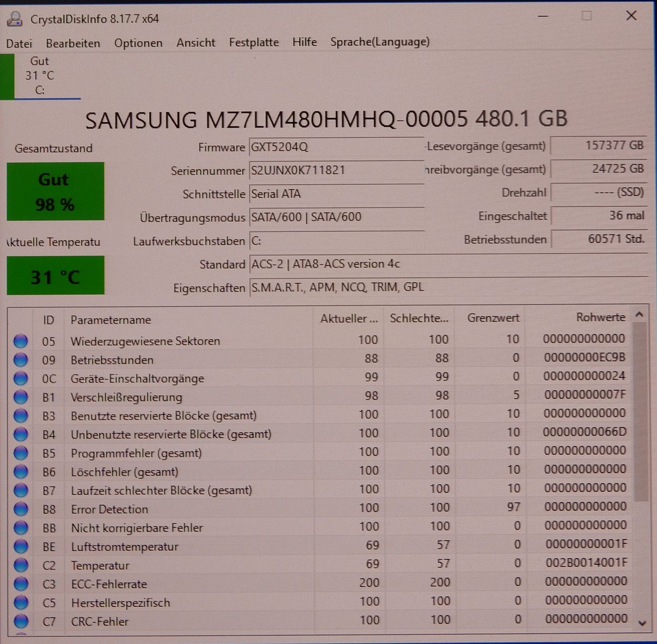Click scrollbar up arrow in SMART table
Image resolution: width=657 pixels, height=644 pixels.
[x=640, y=314]
